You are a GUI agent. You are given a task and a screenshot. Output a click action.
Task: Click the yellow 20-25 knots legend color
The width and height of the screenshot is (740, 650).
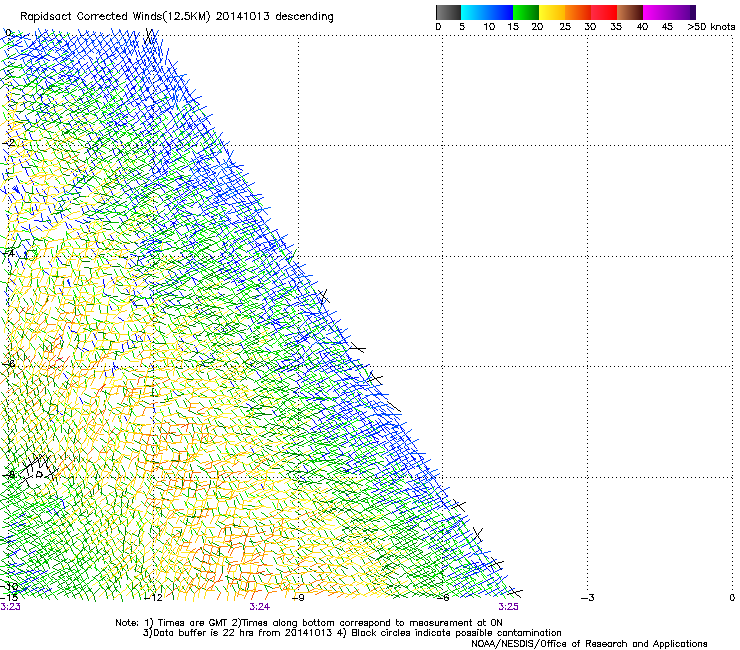point(552,12)
